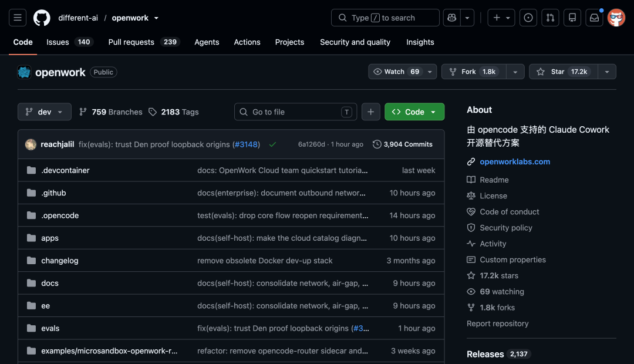Open the pull requests icon in header
This screenshot has width=634, height=364.
point(550,18)
